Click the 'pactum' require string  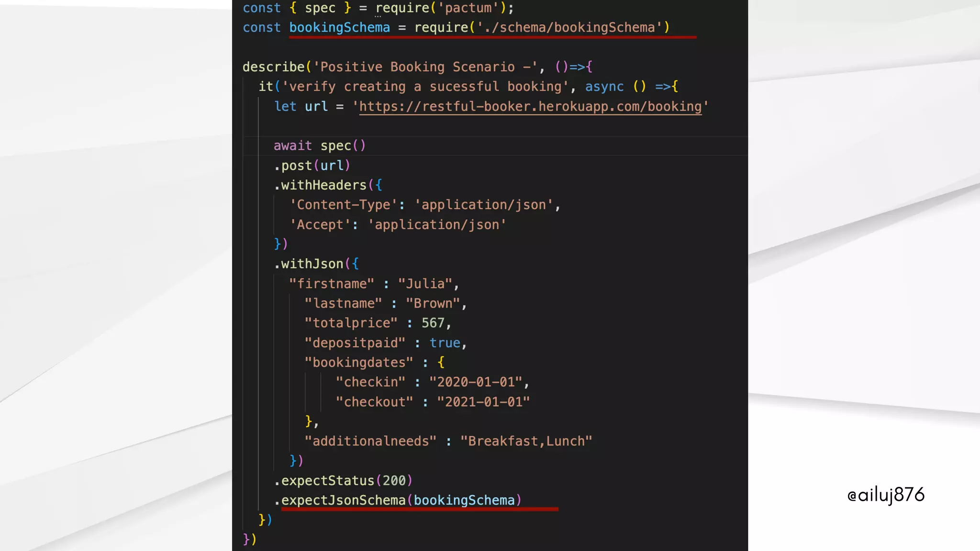tap(468, 8)
